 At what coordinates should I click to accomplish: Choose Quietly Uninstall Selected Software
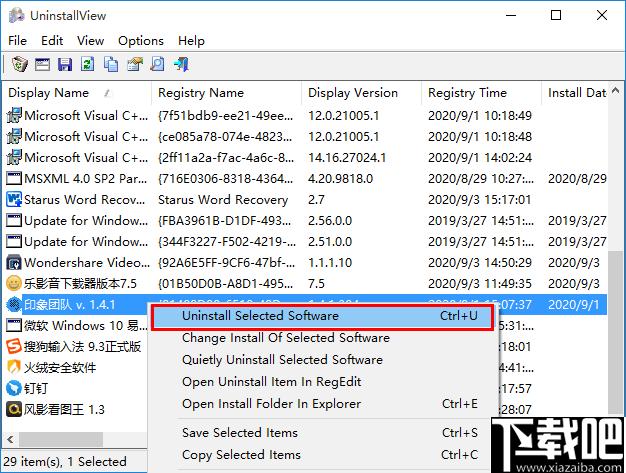point(282,360)
